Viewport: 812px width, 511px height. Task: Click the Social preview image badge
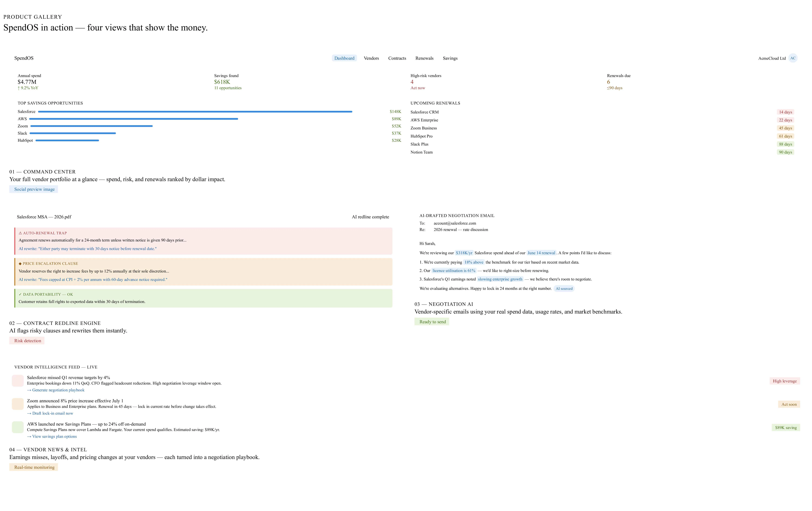tap(34, 189)
